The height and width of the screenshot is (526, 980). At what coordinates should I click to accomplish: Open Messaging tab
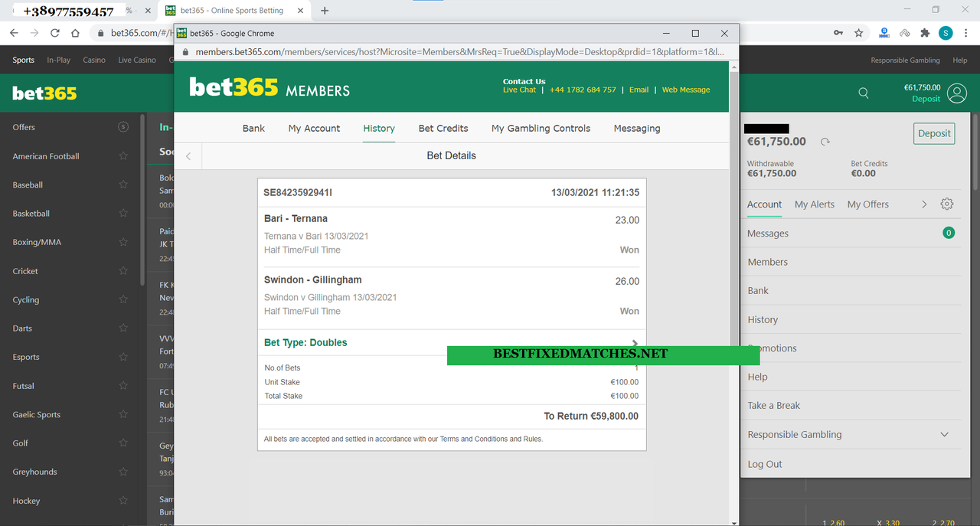pos(637,129)
